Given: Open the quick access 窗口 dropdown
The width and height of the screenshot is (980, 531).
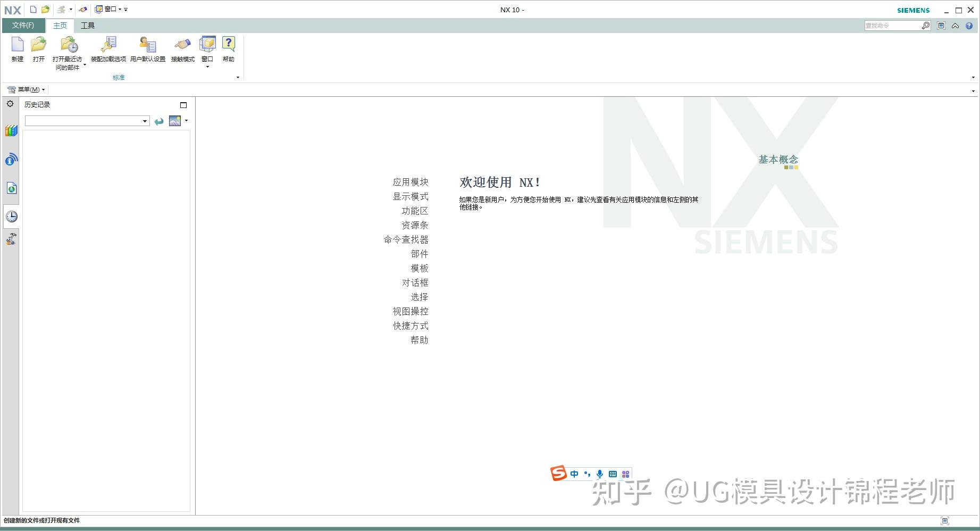Looking at the screenshot, I should 108,10.
